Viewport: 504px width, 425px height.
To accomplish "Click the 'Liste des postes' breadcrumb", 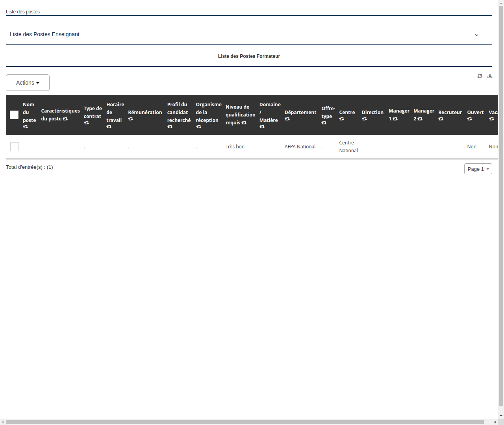I will (x=22, y=12).
